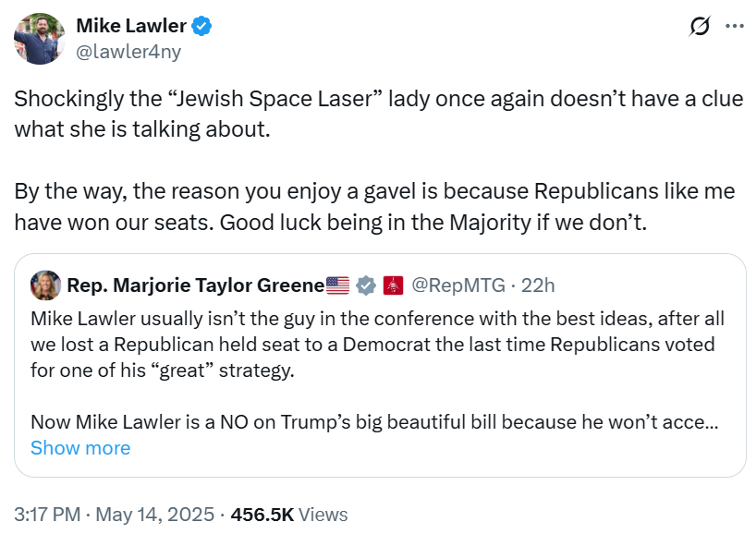Screen dimensions: 756x534
Task: Open Mike Lawler's profile avatar
Action: (38, 39)
